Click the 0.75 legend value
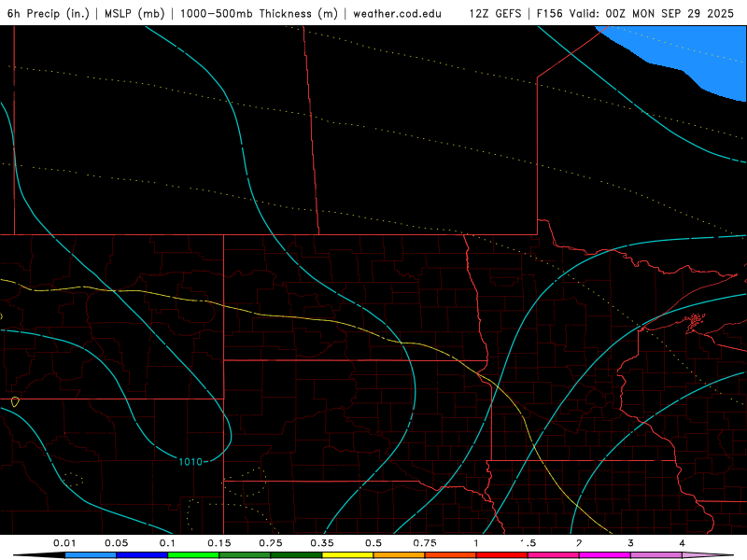Screen dimensions: 747x560 pos(425,543)
